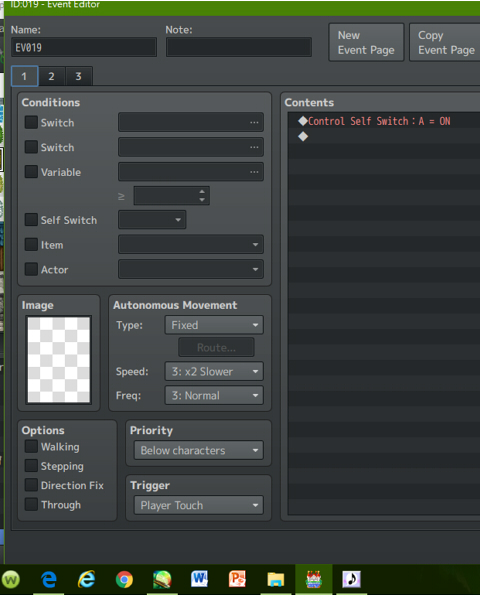
Task: Change Speed dropdown from x2 Slower
Action: [214, 372]
